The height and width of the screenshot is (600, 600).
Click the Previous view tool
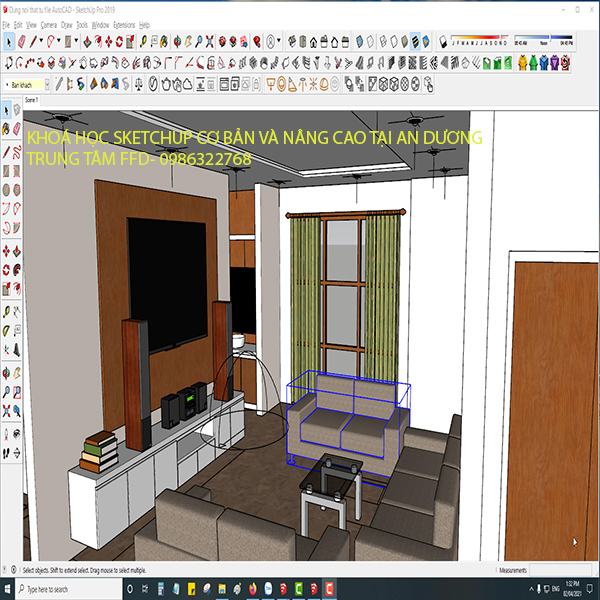(x=17, y=411)
